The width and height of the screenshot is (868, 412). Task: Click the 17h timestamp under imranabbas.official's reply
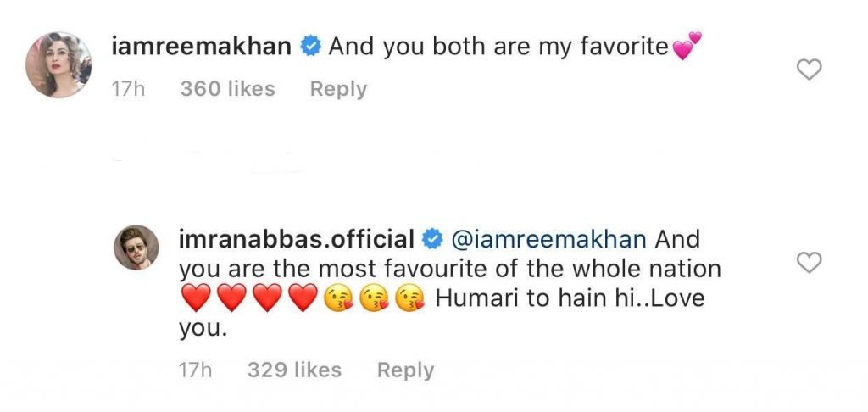(x=197, y=370)
